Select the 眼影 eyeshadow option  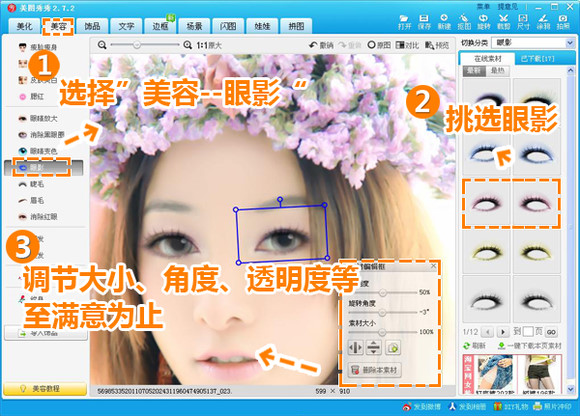point(43,168)
